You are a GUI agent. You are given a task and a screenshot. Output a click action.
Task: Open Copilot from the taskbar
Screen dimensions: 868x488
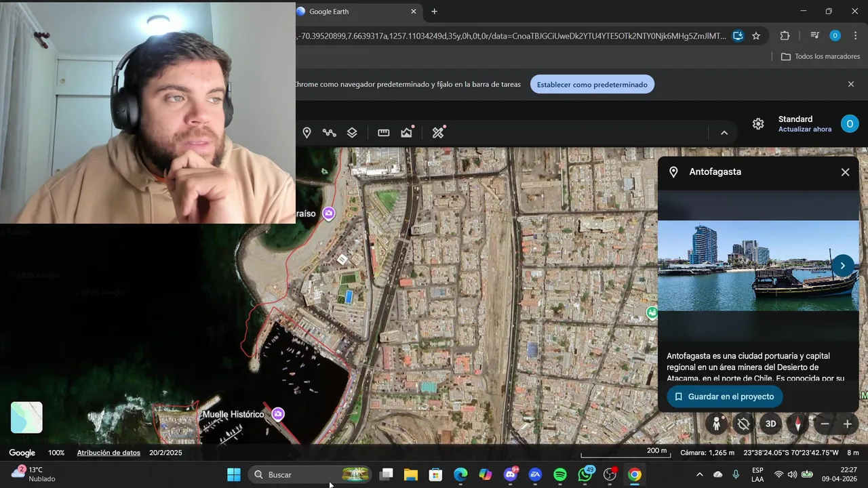486,474
